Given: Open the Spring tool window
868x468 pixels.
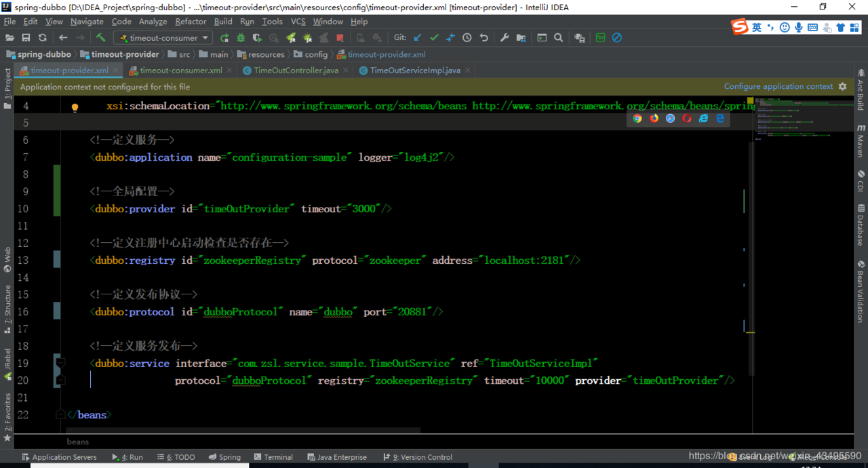Looking at the screenshot, I should tap(225, 457).
